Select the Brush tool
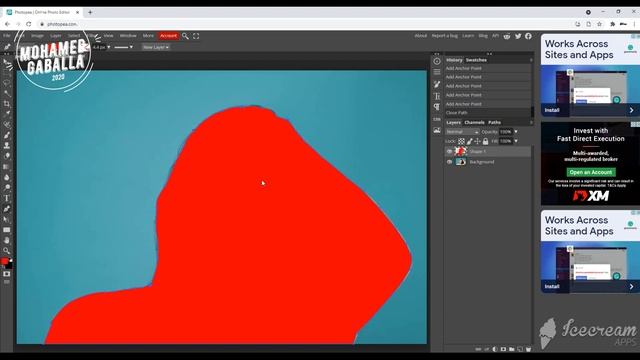Image resolution: width=640 pixels, height=360 pixels. tap(7, 135)
